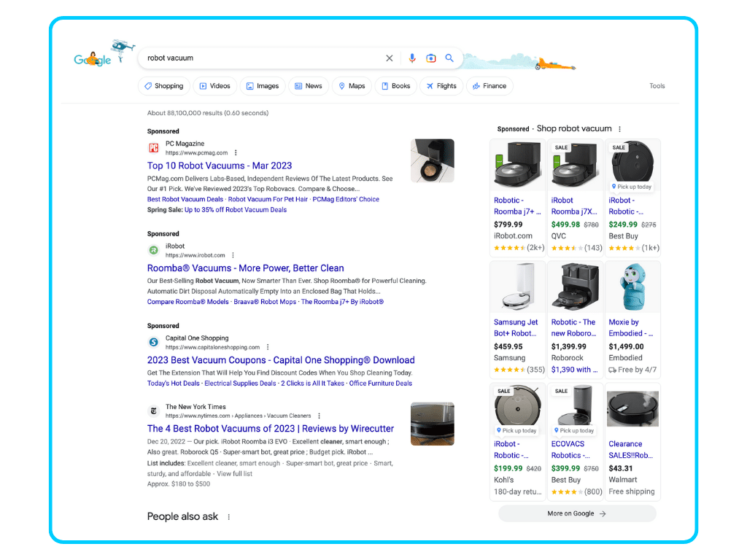Open Office Furniture Deals sitelink
This screenshot has height=560, width=747.
pyautogui.click(x=381, y=384)
